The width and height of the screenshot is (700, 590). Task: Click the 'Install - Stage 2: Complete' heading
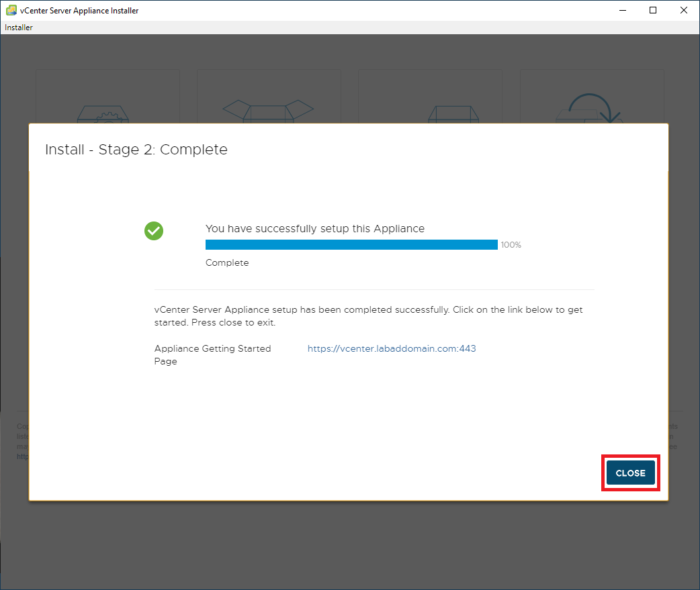tap(136, 150)
